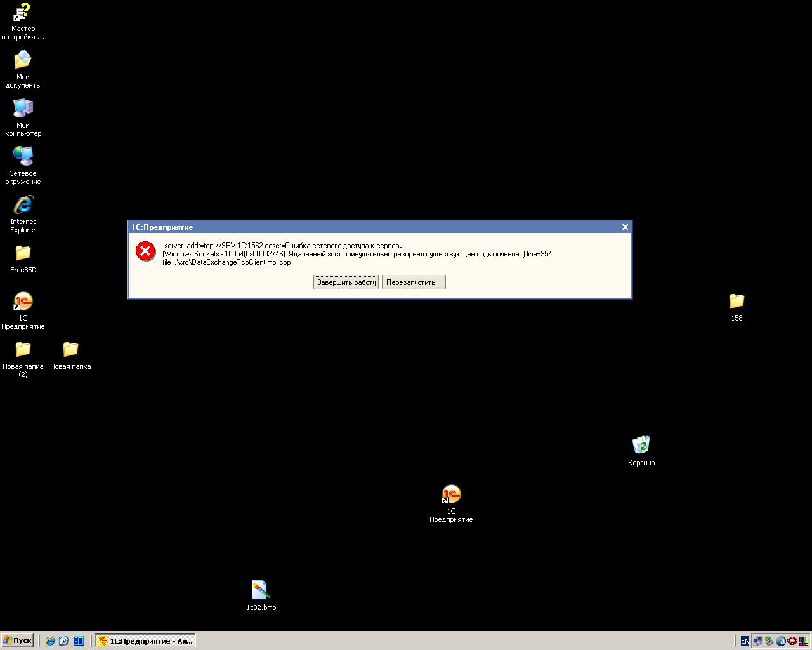Click the Safely Remove Hardware tray icon

pyautogui.click(x=769, y=641)
